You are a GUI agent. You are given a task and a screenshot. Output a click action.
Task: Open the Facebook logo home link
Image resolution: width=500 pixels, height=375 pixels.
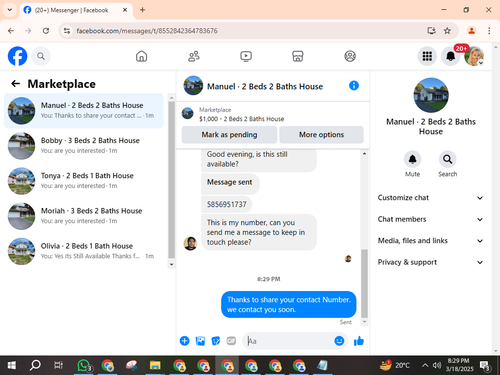17,56
